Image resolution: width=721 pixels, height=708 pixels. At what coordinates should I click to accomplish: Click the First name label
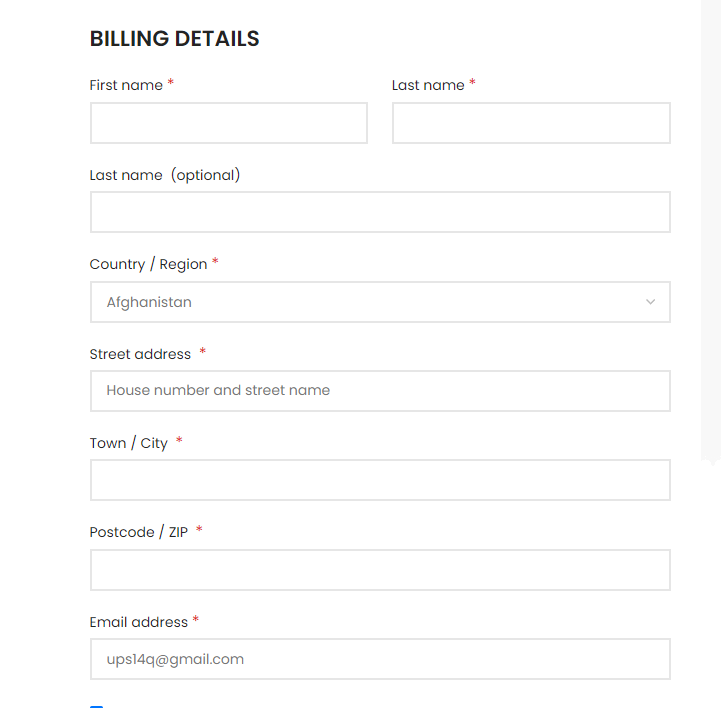[126, 86]
